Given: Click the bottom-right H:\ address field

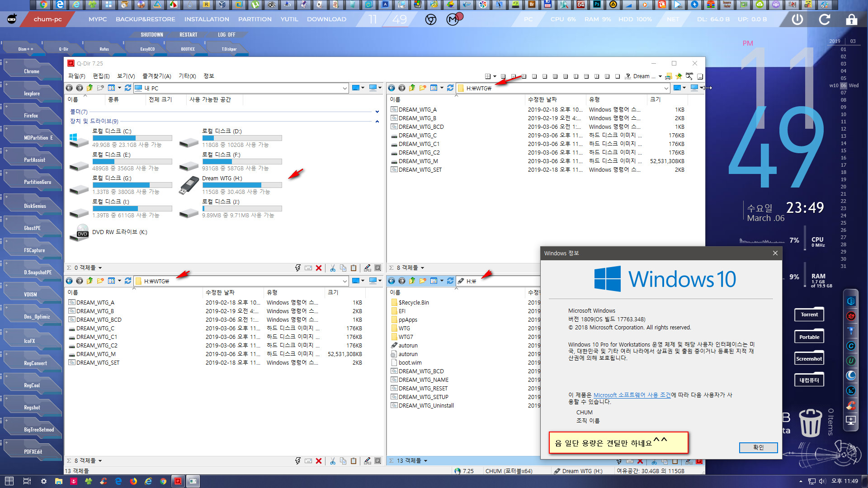Looking at the screenshot, I should [497, 281].
